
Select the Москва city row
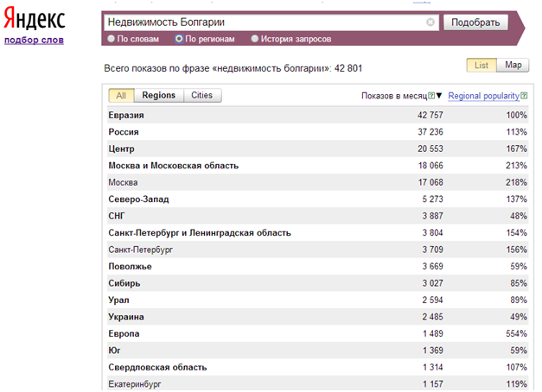(317, 182)
